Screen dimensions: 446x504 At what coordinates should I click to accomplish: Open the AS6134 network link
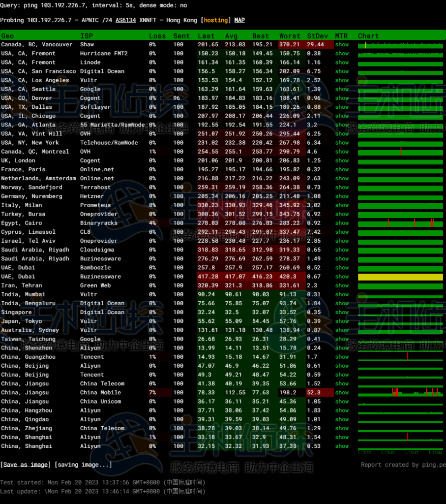tap(126, 20)
